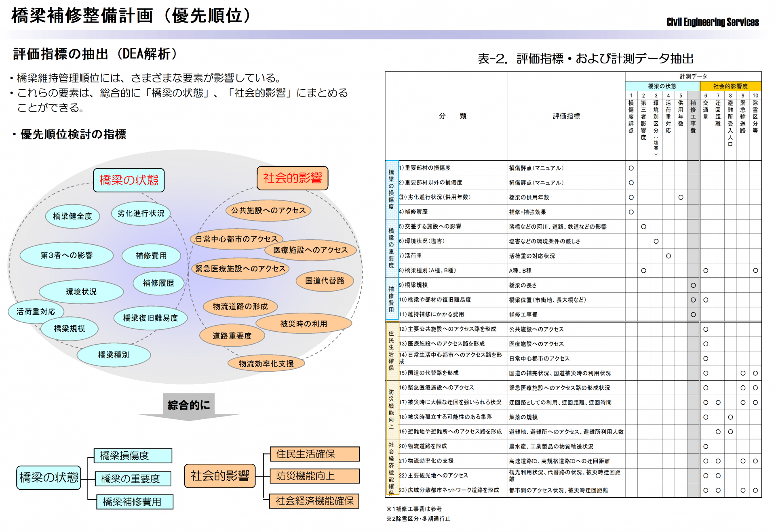Click the 国道代替路 oval
The height and width of the screenshot is (532, 776).
coord(325,281)
